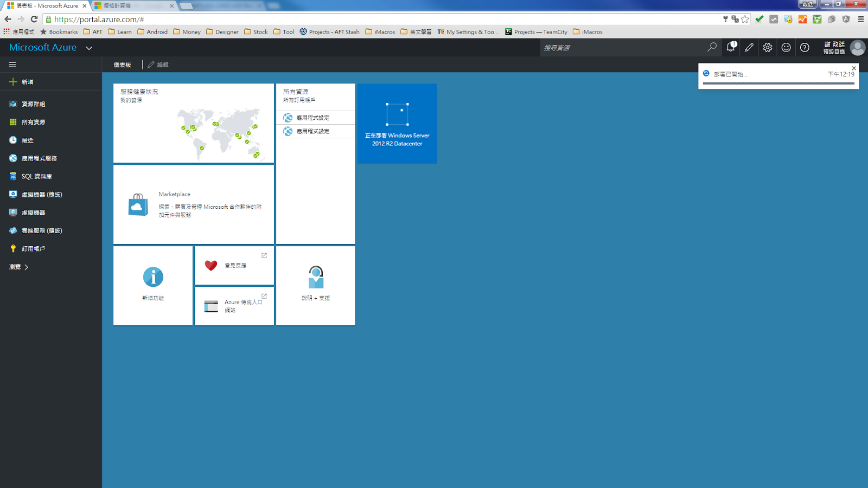Expand the 瀏覽 browse chevron
The width and height of the screenshot is (868, 488).
click(26, 267)
